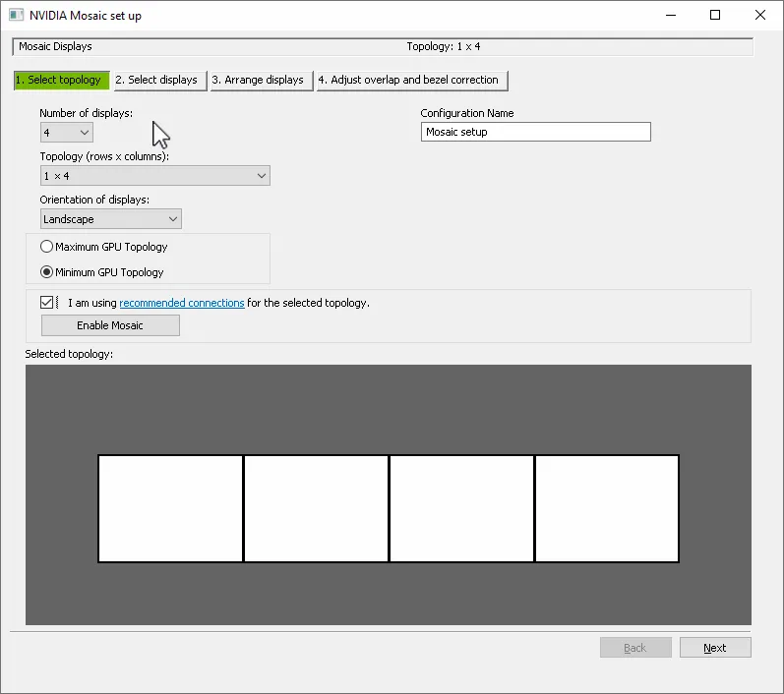Viewport: 784px width, 694px height.
Task: Minimize the NVIDIA Mosaic set up window
Action: click(x=671, y=15)
